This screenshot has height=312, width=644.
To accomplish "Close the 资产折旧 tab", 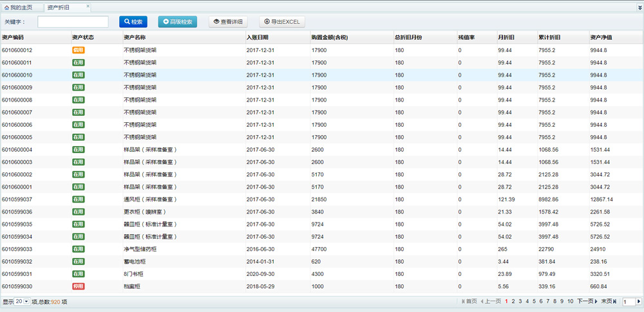I will [88, 6].
